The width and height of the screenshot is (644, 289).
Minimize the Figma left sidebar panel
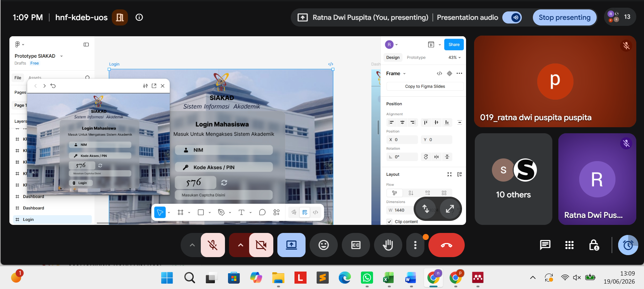coord(86,45)
